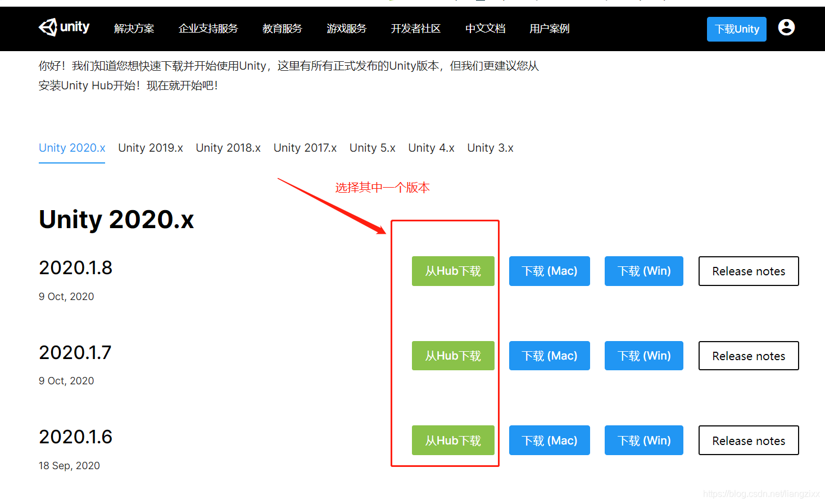
Task: Switch to the Unity 2018.x tab
Action: [x=228, y=148]
